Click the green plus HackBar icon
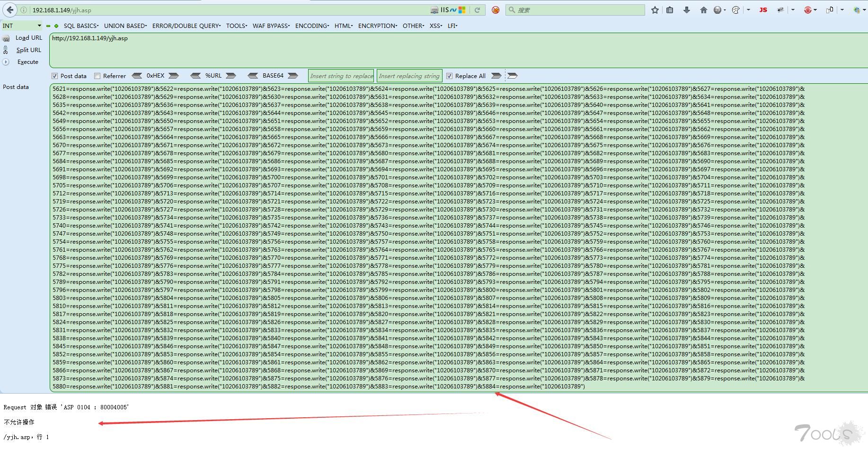 [x=56, y=26]
